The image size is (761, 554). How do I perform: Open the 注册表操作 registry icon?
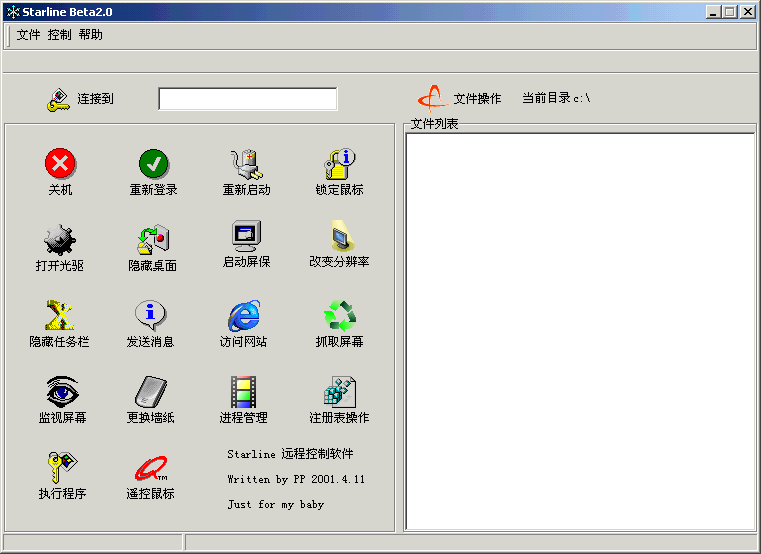(x=340, y=391)
